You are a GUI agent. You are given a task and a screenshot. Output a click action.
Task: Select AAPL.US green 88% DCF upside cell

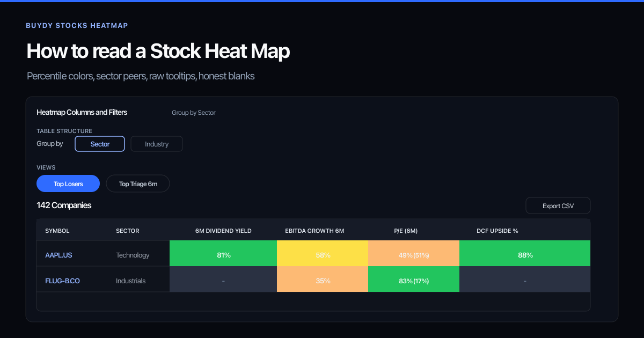point(525,253)
